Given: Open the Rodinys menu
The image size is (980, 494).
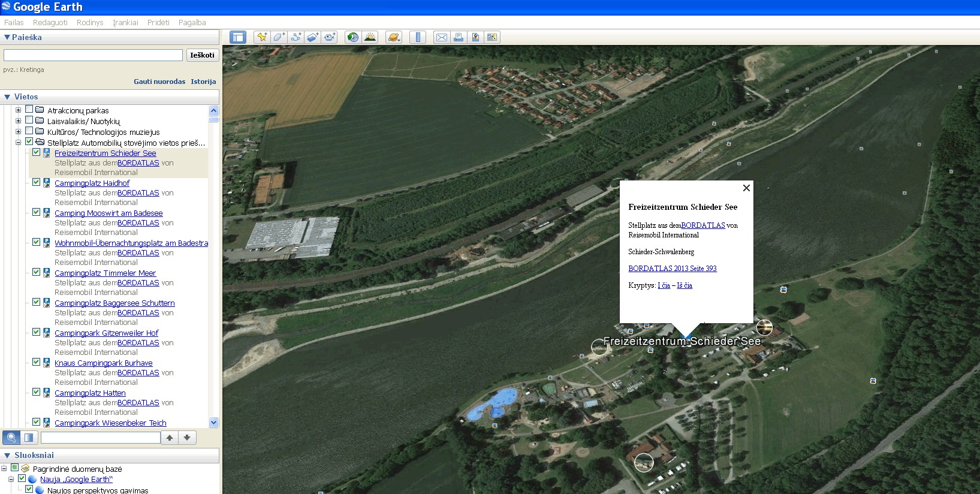Looking at the screenshot, I should click(90, 23).
